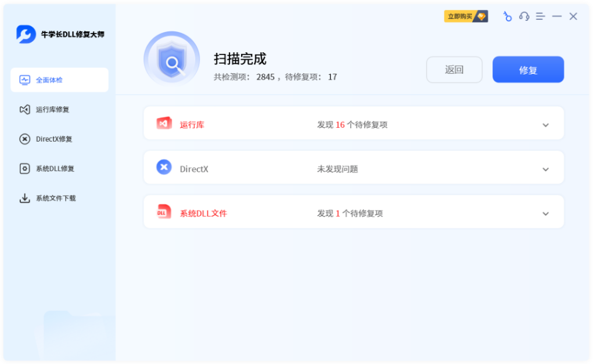Click the red 运行库 runtime library icon

164,123
